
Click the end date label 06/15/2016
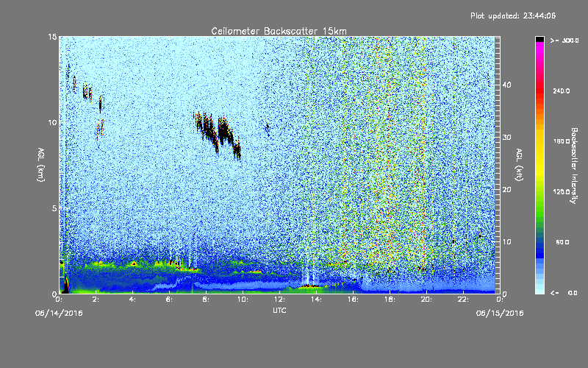pos(500,314)
